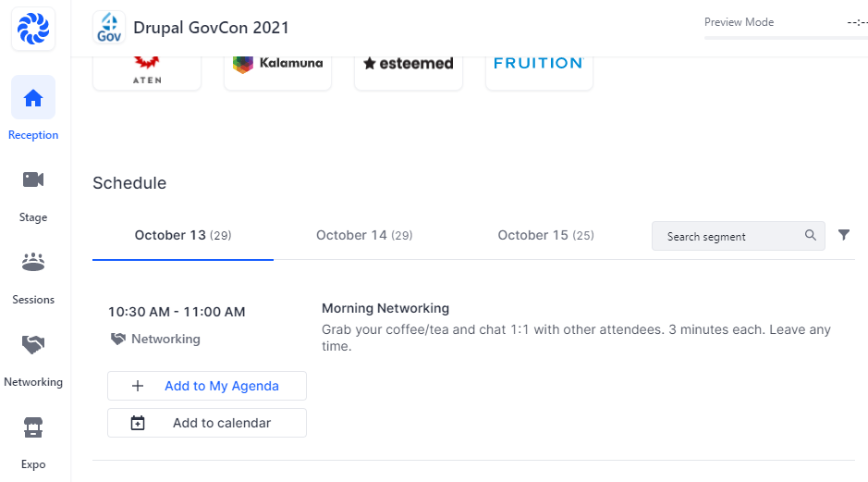Select the October 13 schedule tab
The height and width of the screenshot is (482, 868).
[x=183, y=235]
